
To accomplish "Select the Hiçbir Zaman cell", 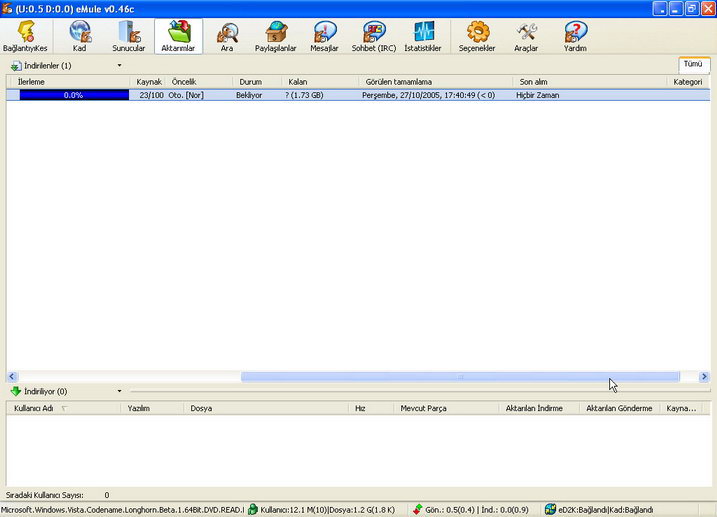I will click(x=538, y=95).
